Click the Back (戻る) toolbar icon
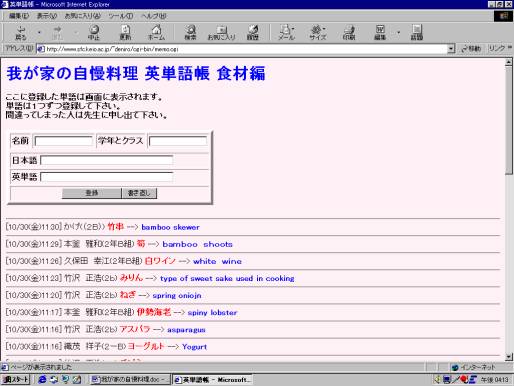This screenshot has width=514, height=386. pyautogui.click(x=21, y=33)
